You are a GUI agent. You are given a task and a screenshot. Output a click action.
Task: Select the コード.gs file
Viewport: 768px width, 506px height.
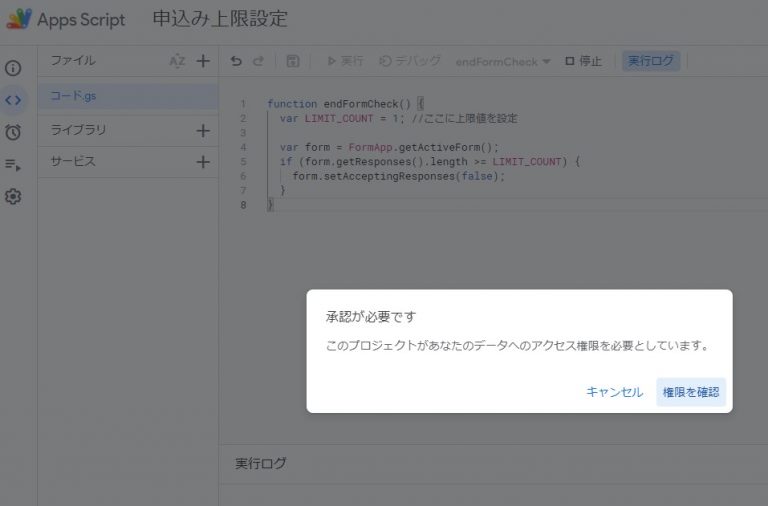click(x=128, y=96)
